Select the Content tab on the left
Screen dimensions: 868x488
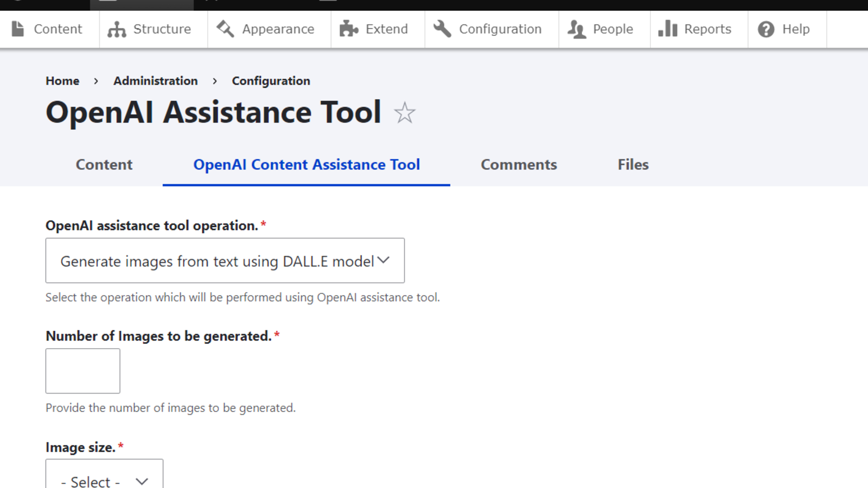104,164
